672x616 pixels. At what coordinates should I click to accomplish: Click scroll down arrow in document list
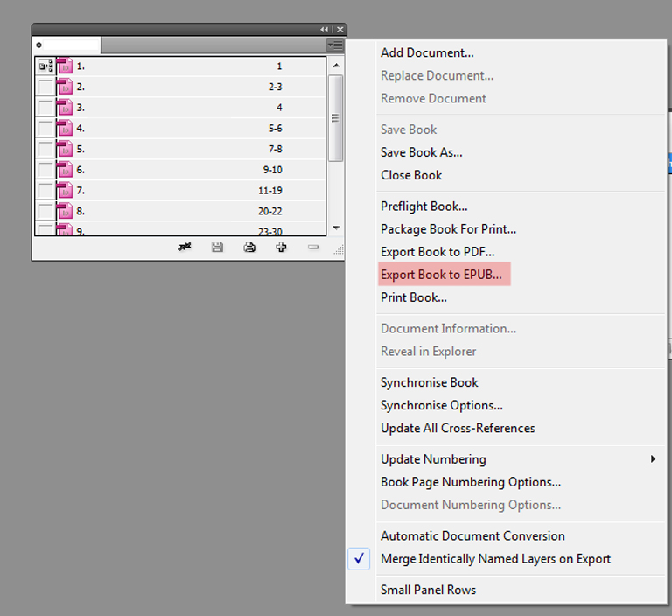336,227
